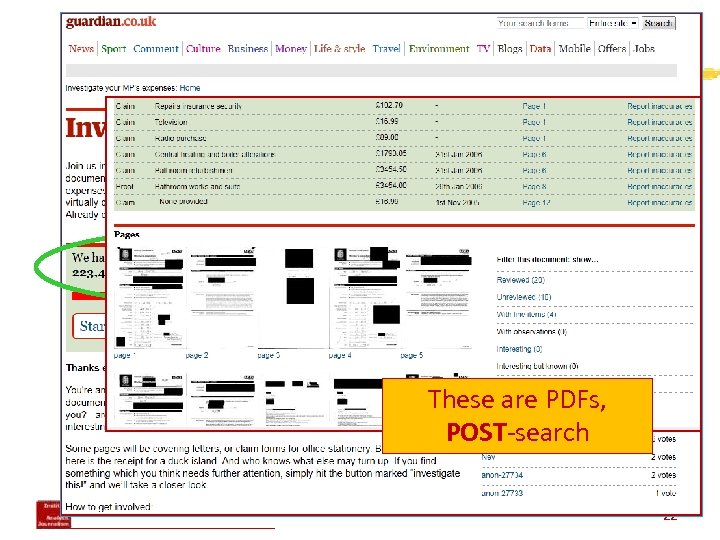Viewport: 720px width, 540px height.
Task: Click the Search button
Action: coord(658,23)
